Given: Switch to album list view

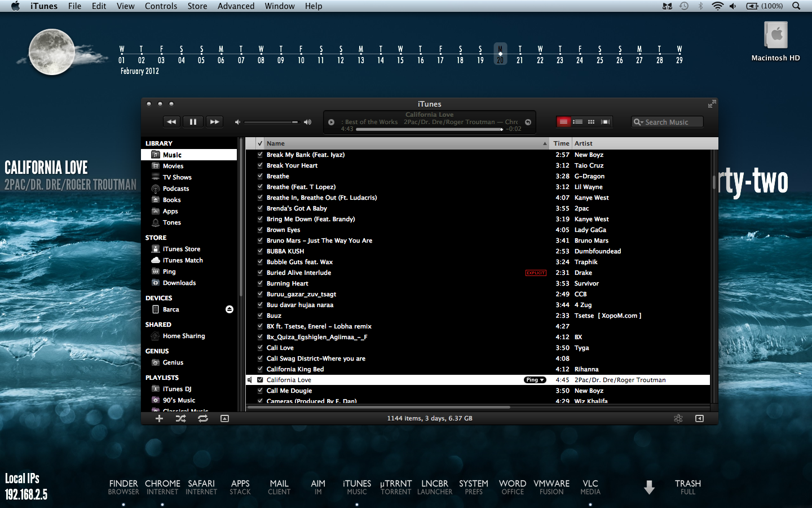Looking at the screenshot, I should (577, 122).
